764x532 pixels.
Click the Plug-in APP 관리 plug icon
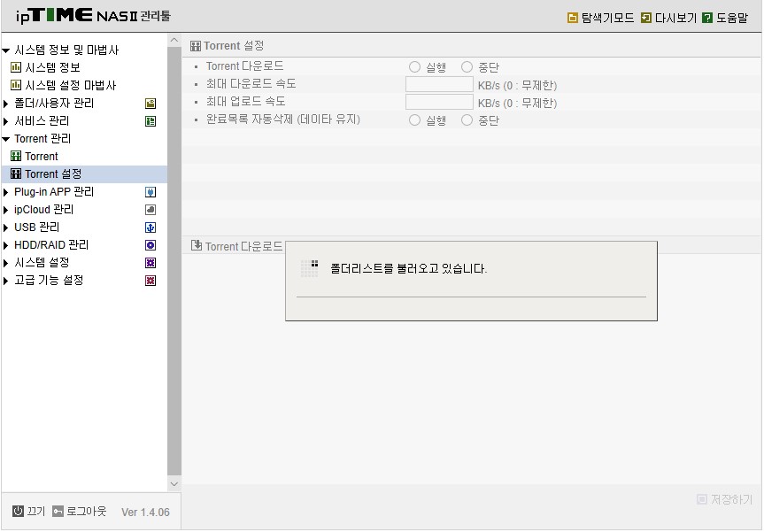coord(150,192)
